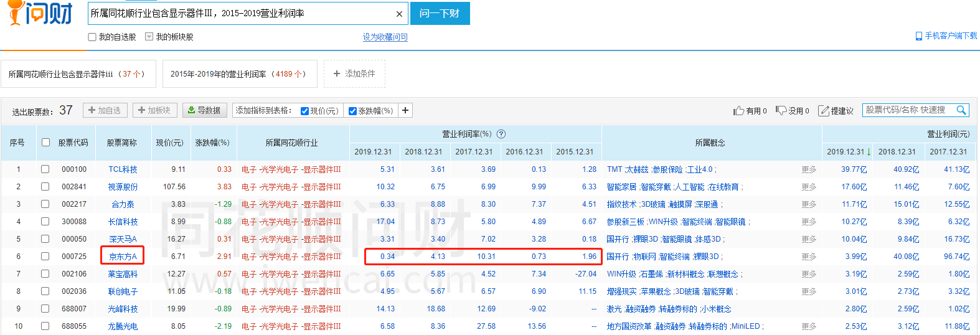Viewport: 980px width, 335px height.
Task: Expand 更多 concepts for TCL科技 row
Action: click(x=809, y=169)
